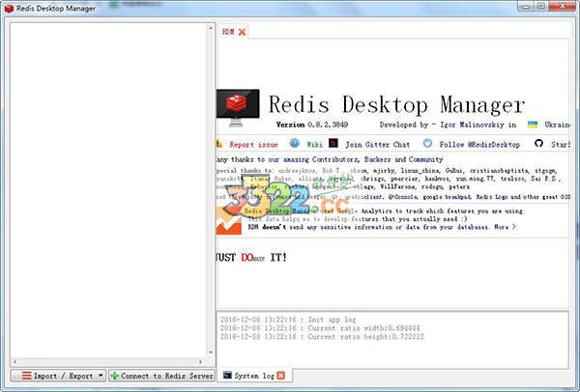Click Follow @RedisDesktop link
580x392 pixels.
pos(479,145)
